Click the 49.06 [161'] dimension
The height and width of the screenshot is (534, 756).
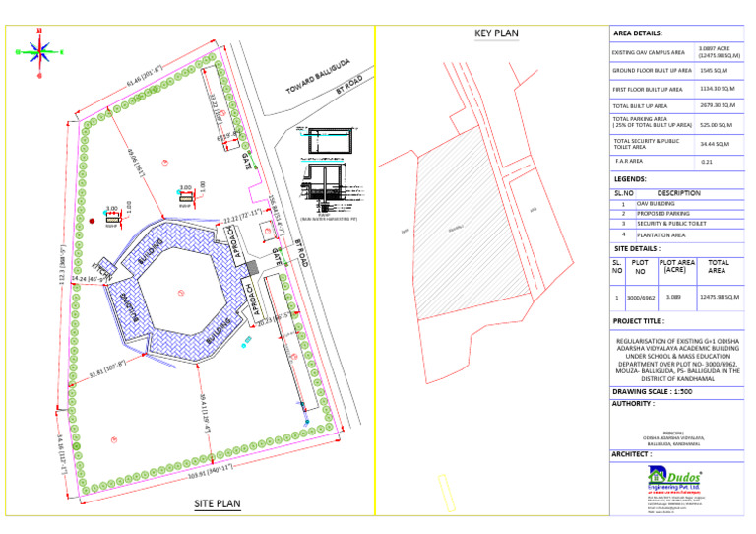coord(135,163)
